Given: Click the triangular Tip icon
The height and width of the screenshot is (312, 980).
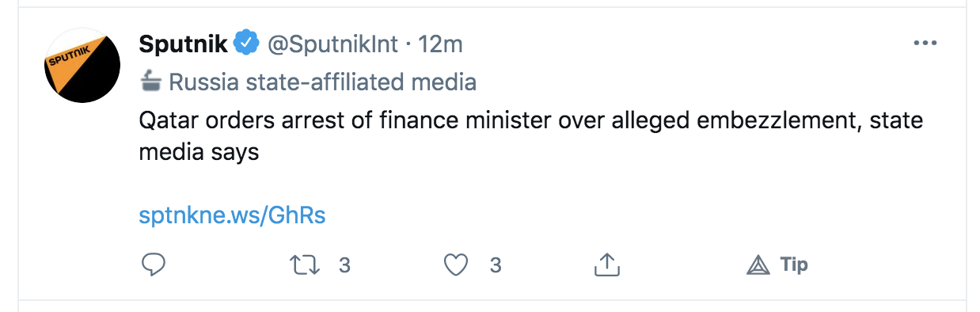Looking at the screenshot, I should pyautogui.click(x=758, y=265).
